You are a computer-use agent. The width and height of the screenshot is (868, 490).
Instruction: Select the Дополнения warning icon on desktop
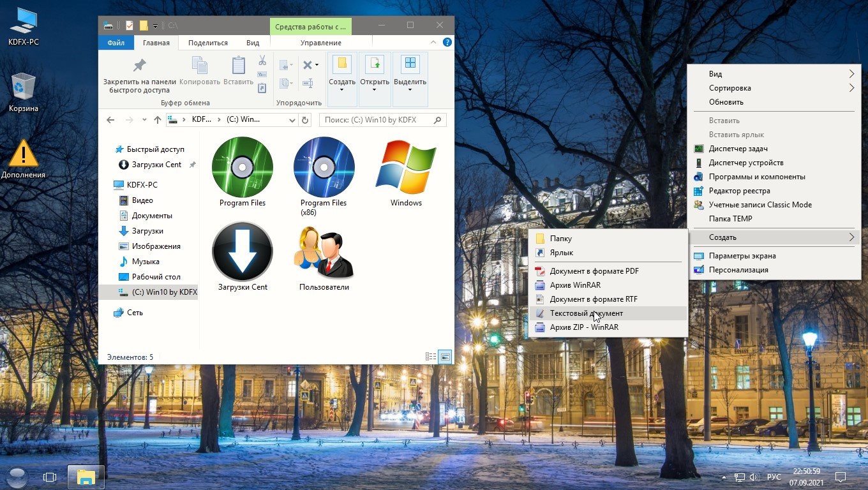click(24, 158)
